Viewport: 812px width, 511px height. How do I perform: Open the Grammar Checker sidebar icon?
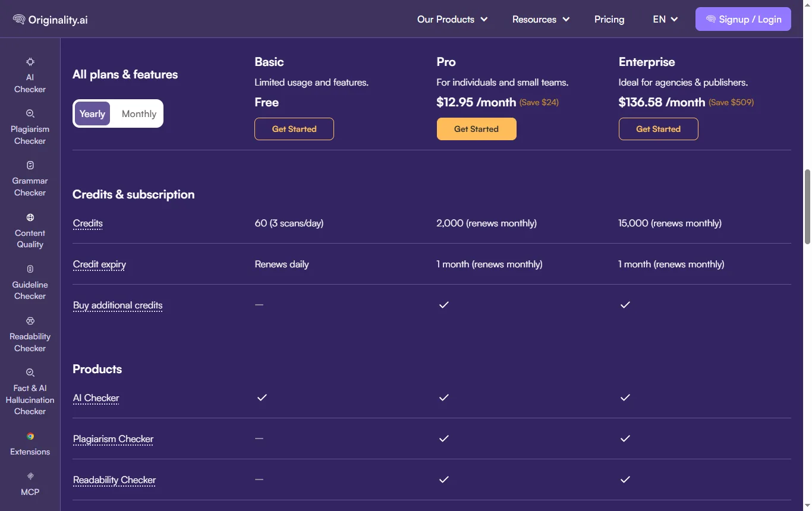click(30, 165)
